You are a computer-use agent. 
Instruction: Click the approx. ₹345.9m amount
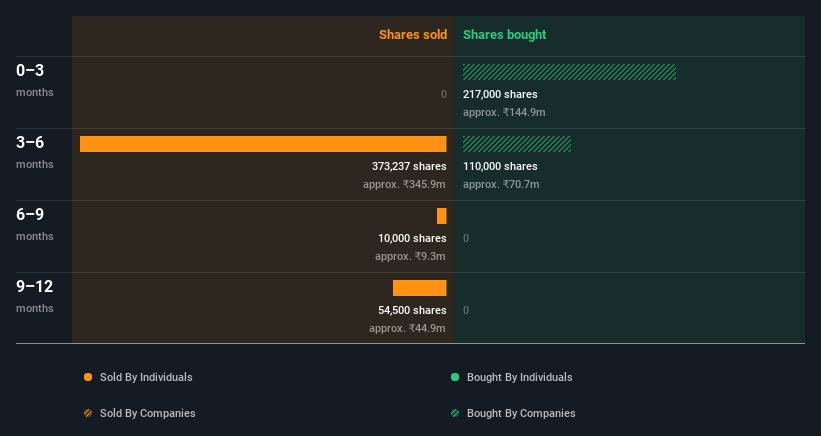(404, 184)
